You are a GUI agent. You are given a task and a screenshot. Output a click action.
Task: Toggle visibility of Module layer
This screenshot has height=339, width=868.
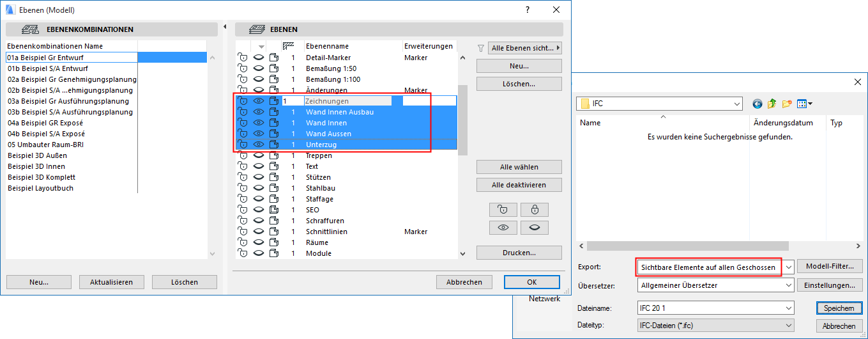pos(259,253)
